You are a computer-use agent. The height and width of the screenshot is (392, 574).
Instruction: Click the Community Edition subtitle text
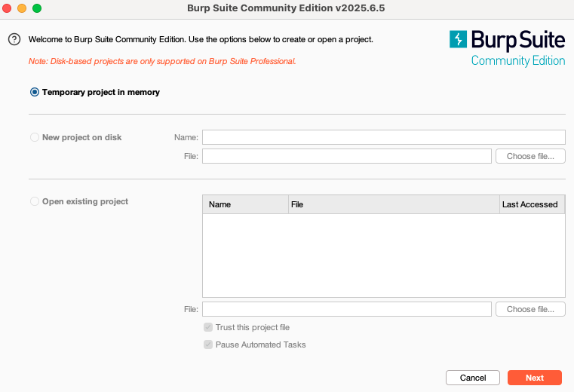pyautogui.click(x=518, y=60)
